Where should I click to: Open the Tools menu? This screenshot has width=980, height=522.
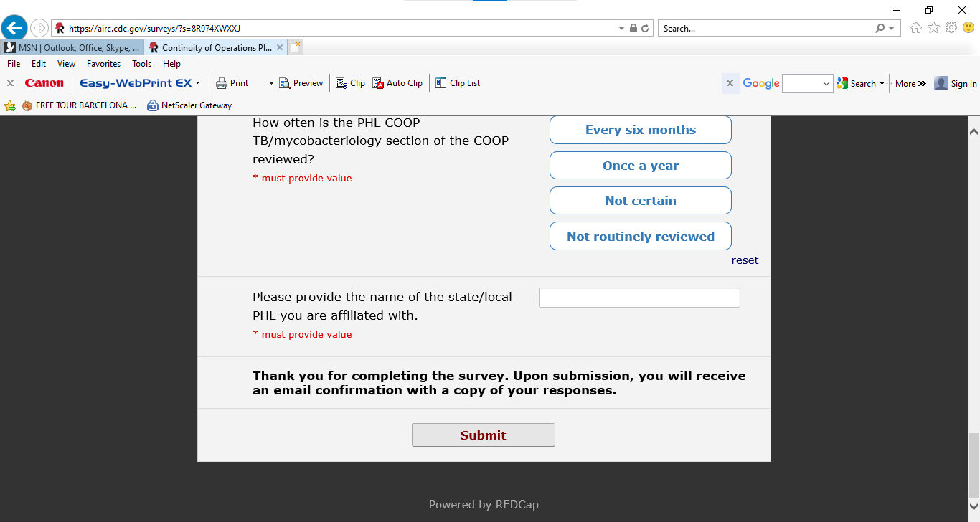pos(142,64)
